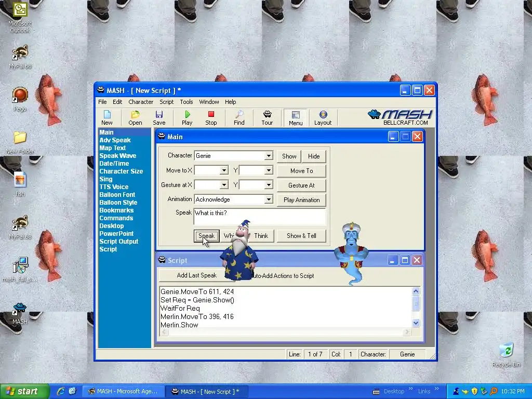Click the Gesture At button
Image resolution: width=532 pixels, height=399 pixels.
(x=302, y=185)
